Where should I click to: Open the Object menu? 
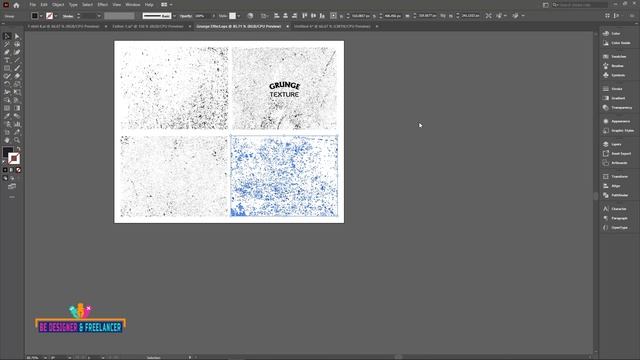click(x=58, y=4)
